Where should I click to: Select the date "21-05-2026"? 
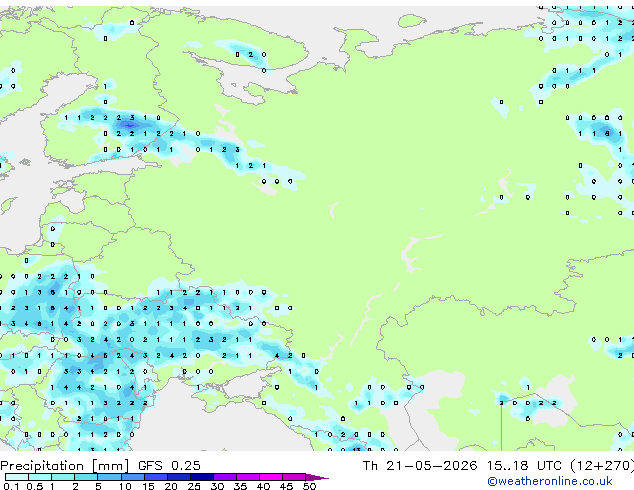click(x=431, y=466)
